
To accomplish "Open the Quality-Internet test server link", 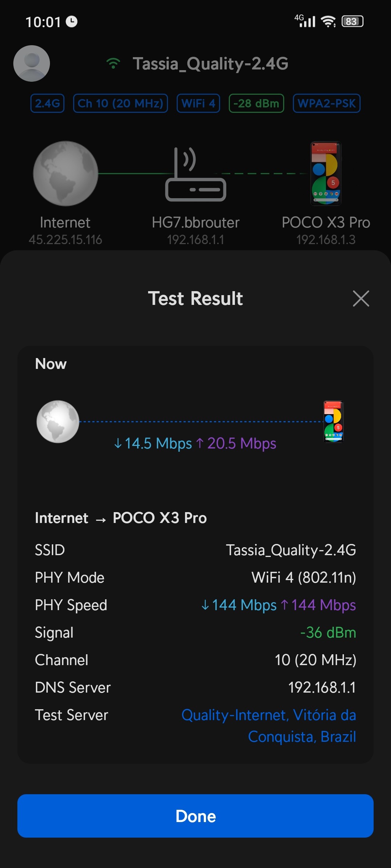I will (x=269, y=726).
